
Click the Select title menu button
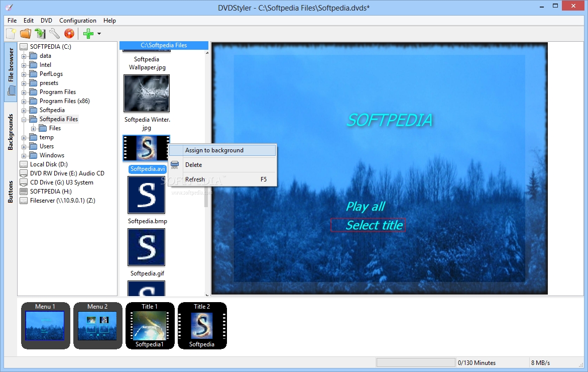[368, 225]
